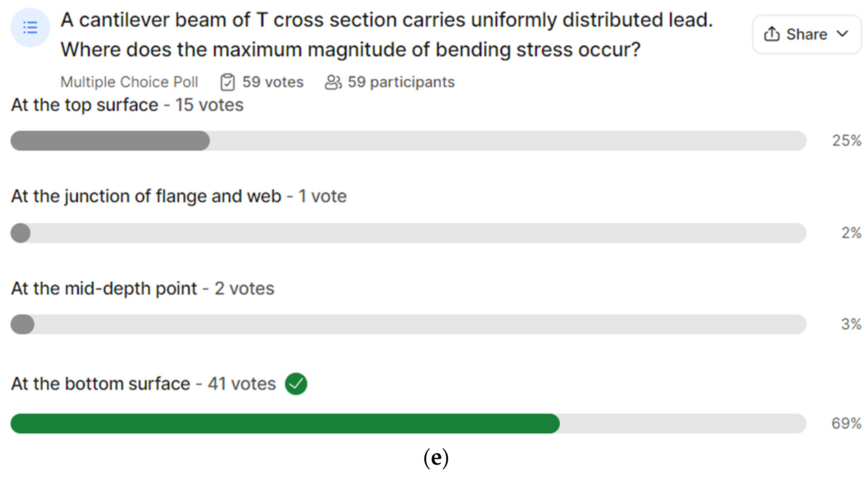This screenshot has width=868, height=478.
Task: Click the 69% result percentage
Action: tap(846, 423)
